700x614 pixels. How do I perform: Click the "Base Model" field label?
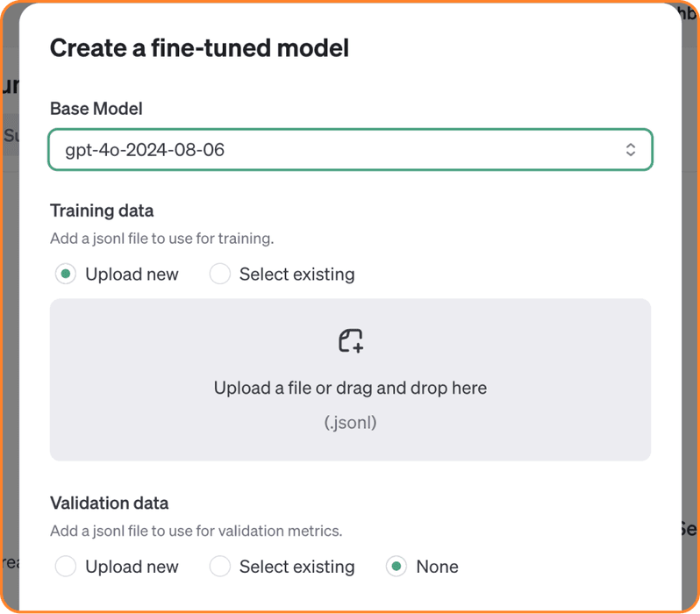tap(96, 109)
